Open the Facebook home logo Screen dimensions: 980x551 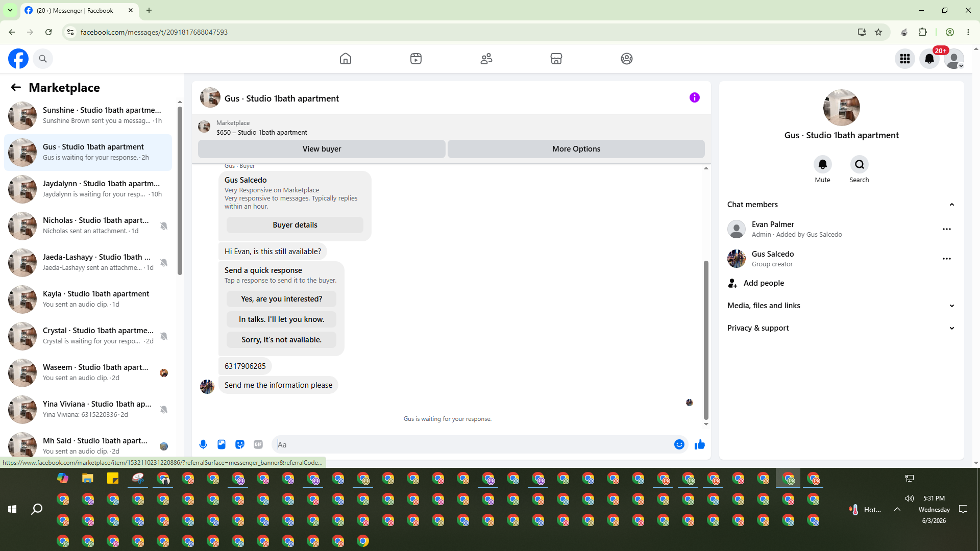pos(18,59)
